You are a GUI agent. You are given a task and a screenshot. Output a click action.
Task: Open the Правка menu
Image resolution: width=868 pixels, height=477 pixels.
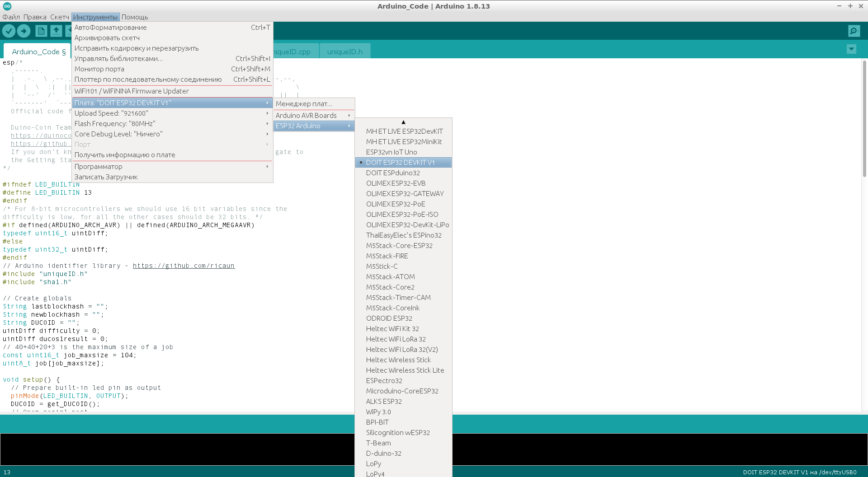coord(35,17)
